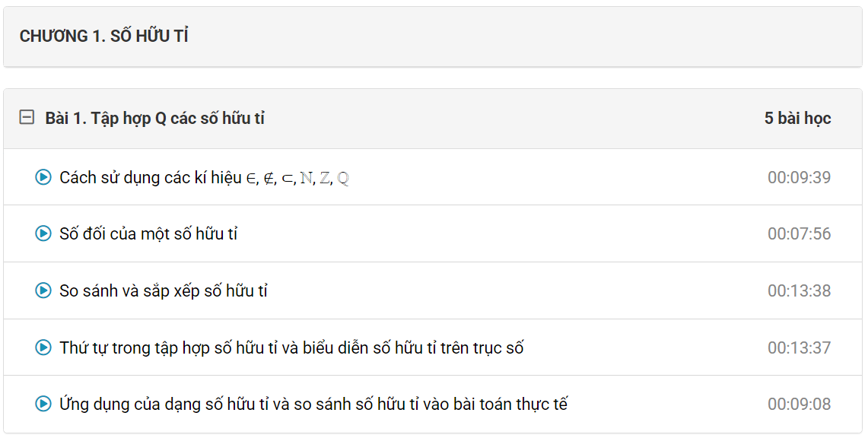The width and height of the screenshot is (868, 438).
Task: Click the 00:13:37 duration label
Action: 799,348
